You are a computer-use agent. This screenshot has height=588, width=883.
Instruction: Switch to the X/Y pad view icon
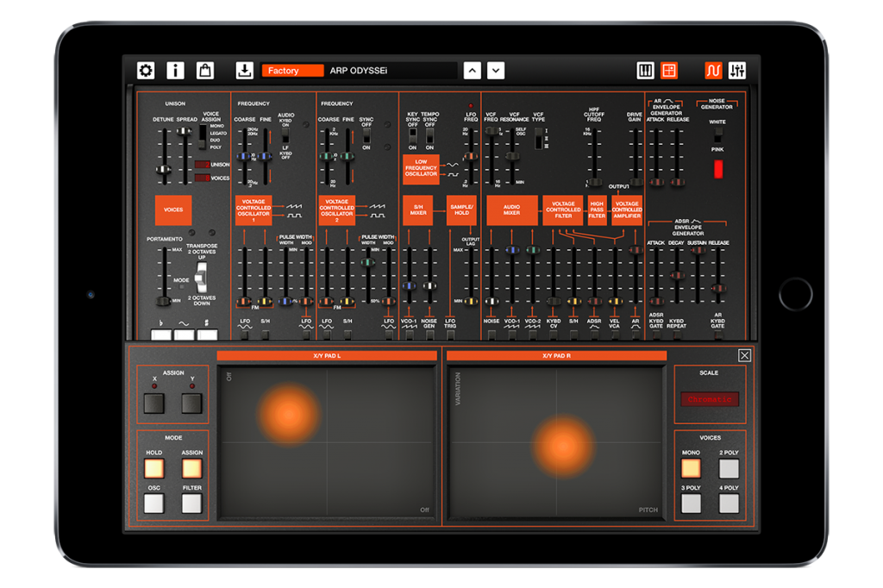669,71
